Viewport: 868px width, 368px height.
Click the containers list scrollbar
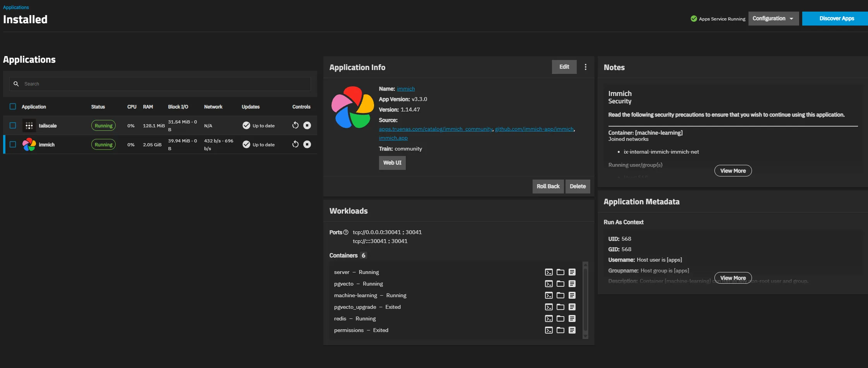click(x=585, y=300)
